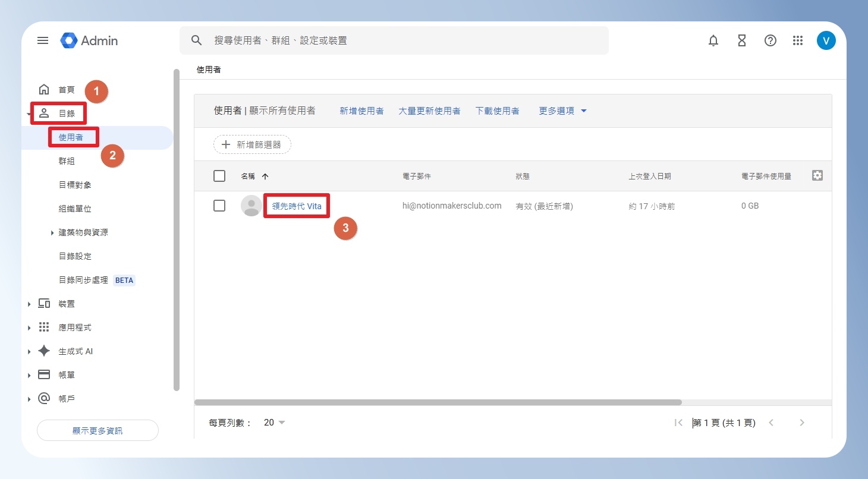Open column settings gear icon
868x479 pixels.
[817, 175]
